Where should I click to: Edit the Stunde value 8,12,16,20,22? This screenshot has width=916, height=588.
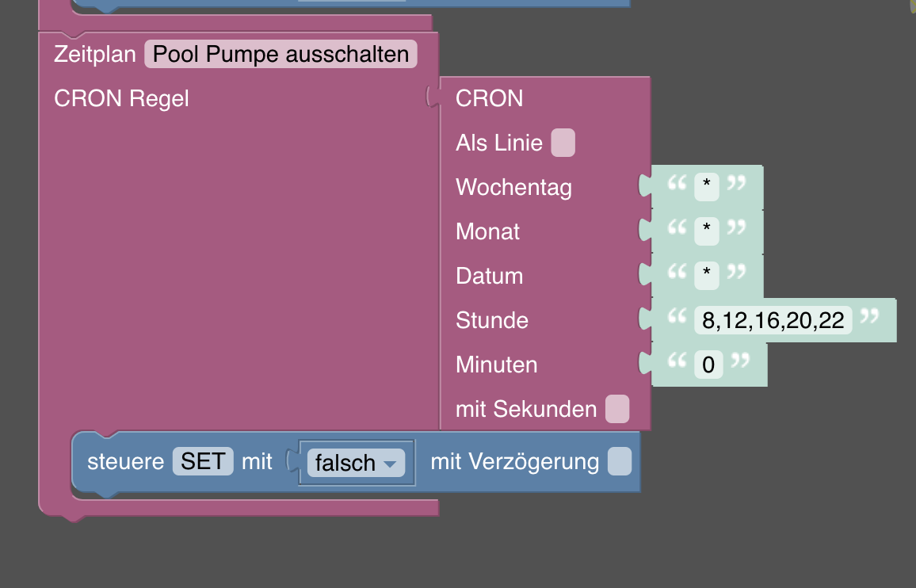pyautogui.click(x=773, y=321)
